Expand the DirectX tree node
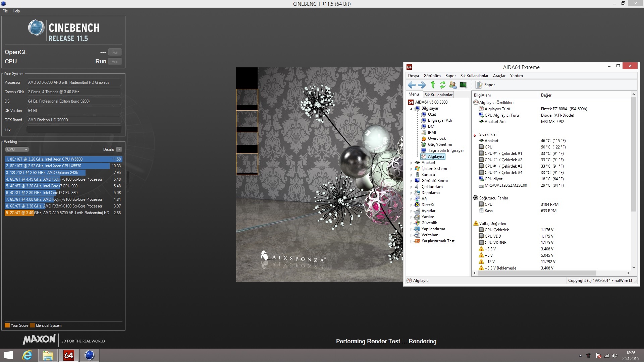The image size is (644, 362). point(412,205)
